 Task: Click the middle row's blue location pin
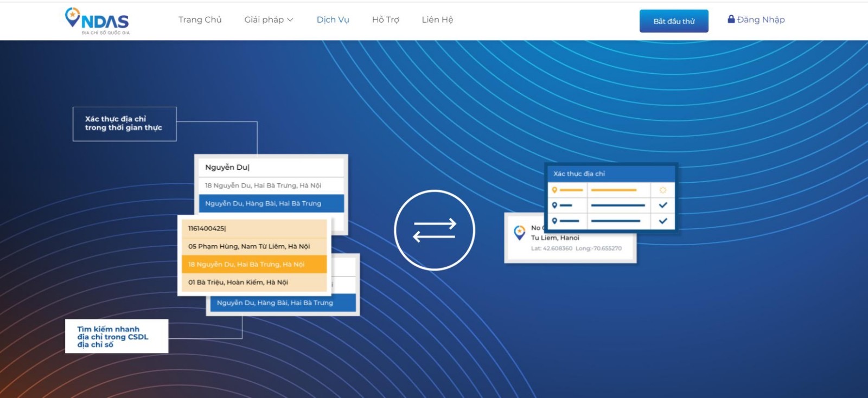(554, 206)
